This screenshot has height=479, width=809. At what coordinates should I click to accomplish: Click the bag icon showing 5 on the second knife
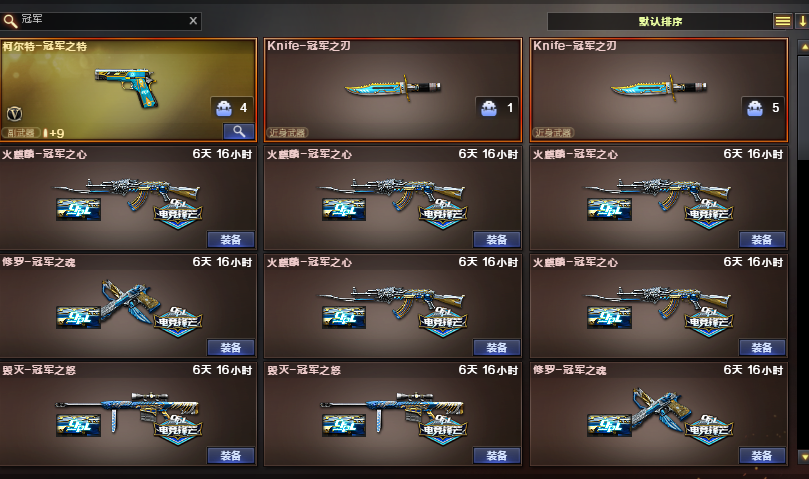coord(755,108)
